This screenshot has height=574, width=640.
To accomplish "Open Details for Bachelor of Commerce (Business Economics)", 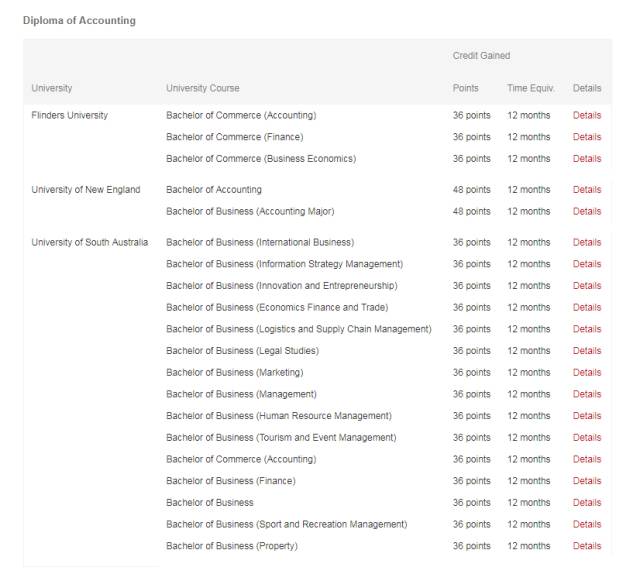I will [x=587, y=159].
